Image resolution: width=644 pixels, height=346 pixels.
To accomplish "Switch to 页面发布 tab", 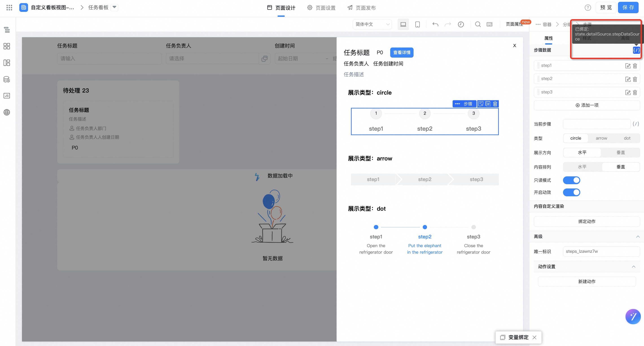I will 361,8.
